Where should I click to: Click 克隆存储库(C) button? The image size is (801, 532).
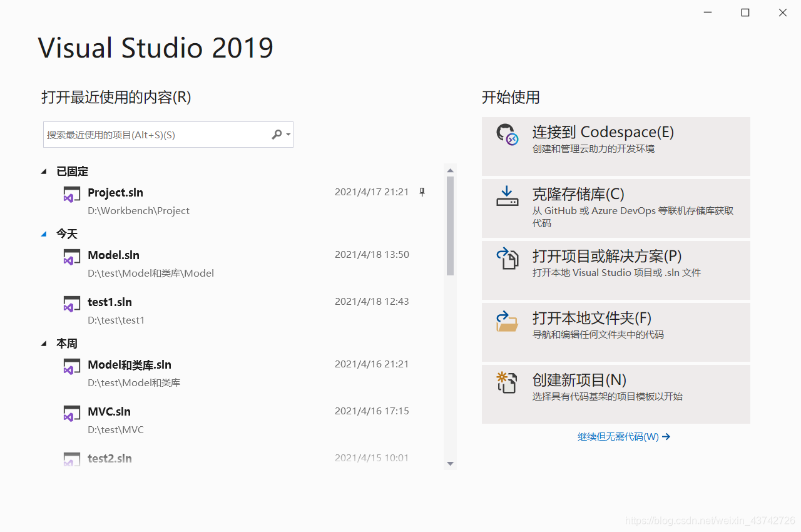click(616, 208)
